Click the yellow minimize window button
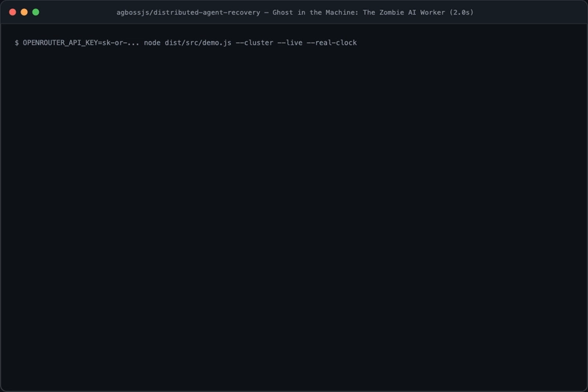The image size is (588, 392). pyautogui.click(x=24, y=12)
